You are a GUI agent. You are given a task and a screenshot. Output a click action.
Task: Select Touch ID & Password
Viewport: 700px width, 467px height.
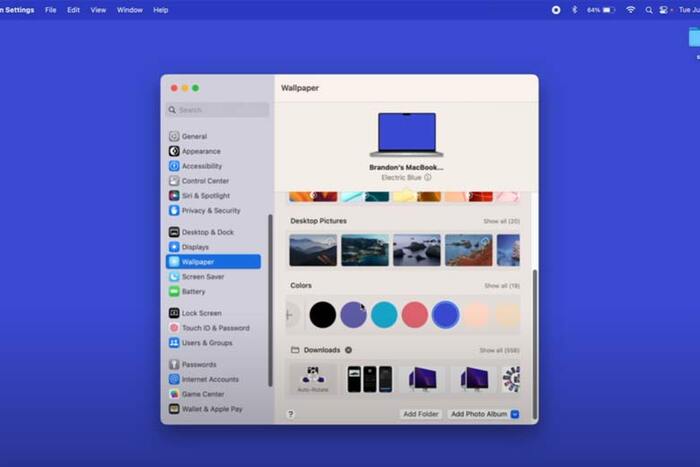pos(215,328)
